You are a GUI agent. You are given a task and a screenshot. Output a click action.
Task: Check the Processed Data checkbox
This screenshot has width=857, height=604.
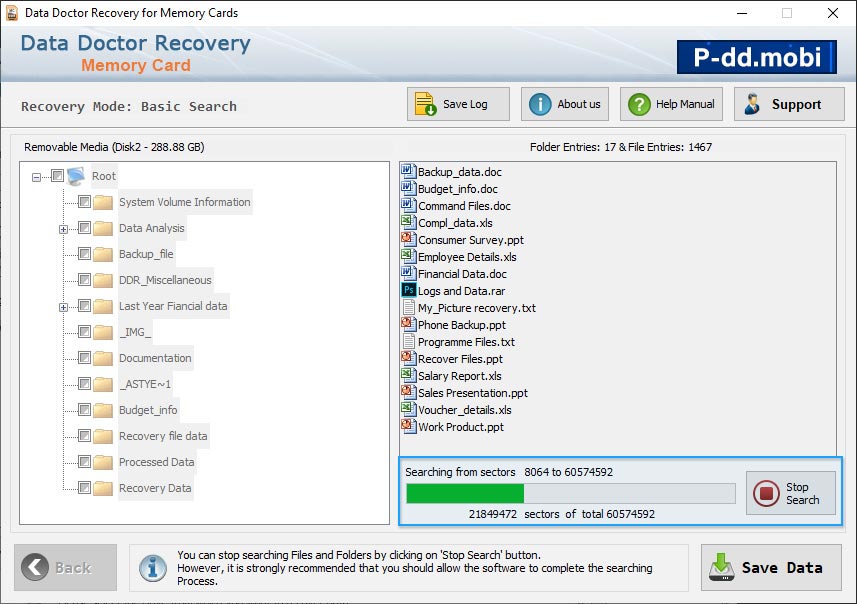pyautogui.click(x=84, y=462)
